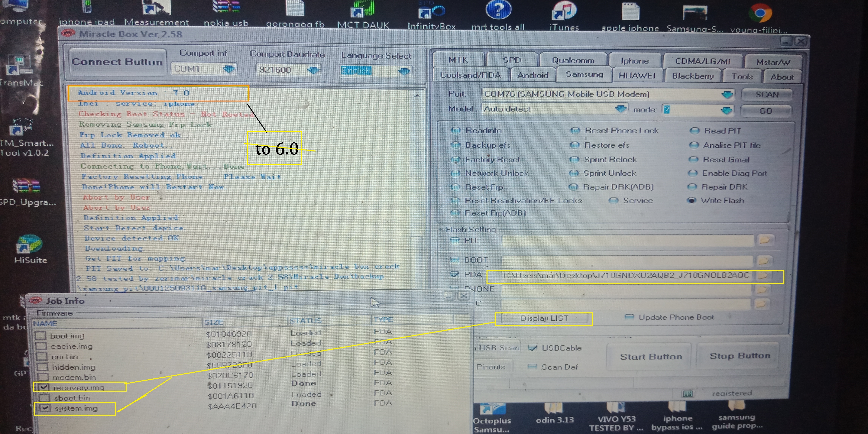Screen dimensions: 868x434
Task: Click the log panel scrollbar up arrow
Action: (x=417, y=96)
